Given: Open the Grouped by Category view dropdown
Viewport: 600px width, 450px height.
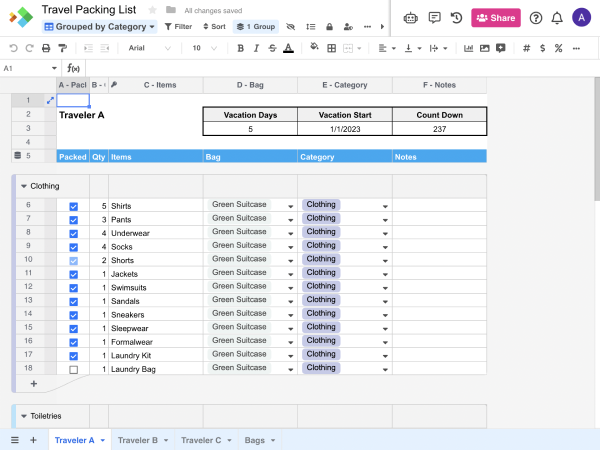Looking at the screenshot, I should [x=99, y=27].
